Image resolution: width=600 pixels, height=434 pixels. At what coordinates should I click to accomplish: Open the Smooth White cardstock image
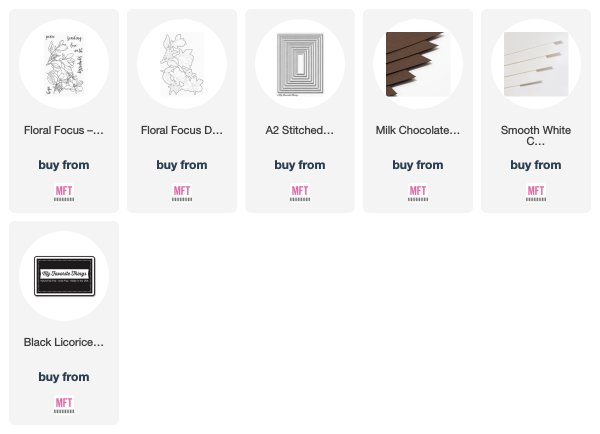(536, 64)
